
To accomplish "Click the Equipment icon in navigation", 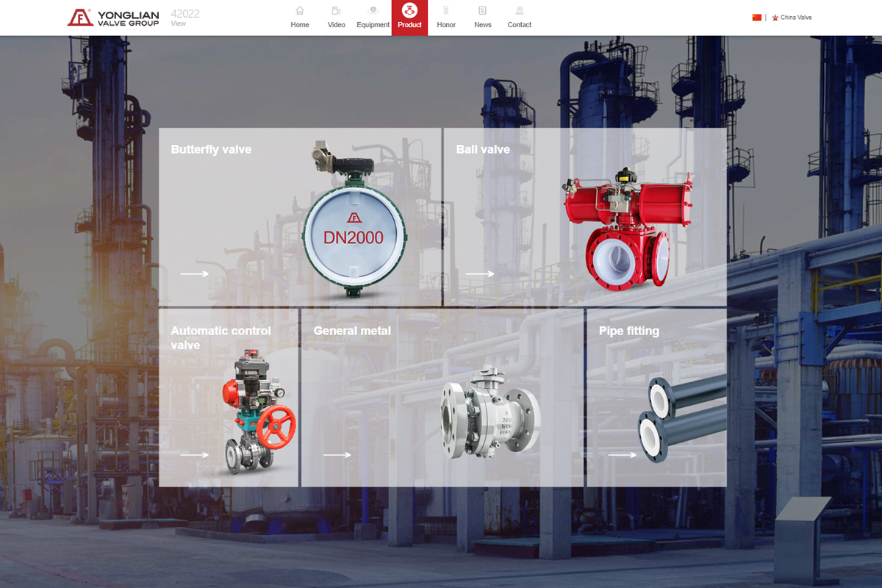I will click(x=373, y=11).
